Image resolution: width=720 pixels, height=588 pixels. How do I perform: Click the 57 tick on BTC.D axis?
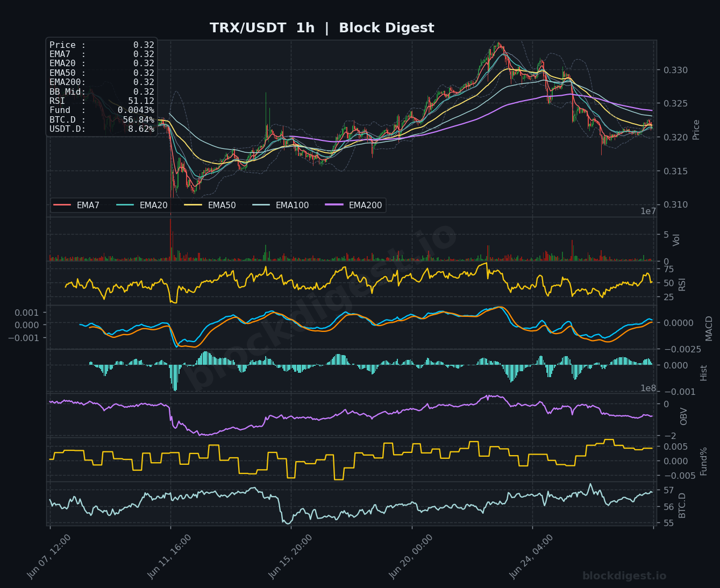pyautogui.click(x=669, y=490)
